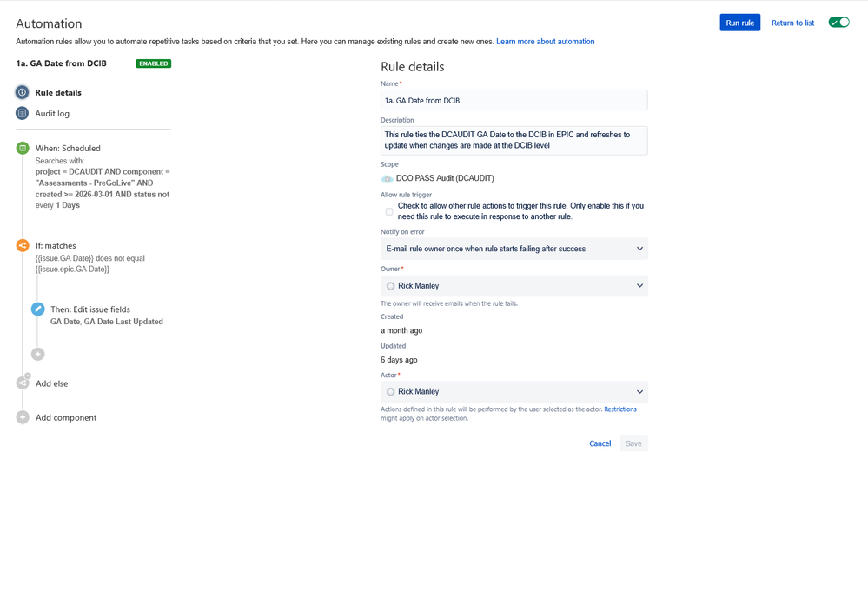This screenshot has height=599, width=868.
Task: Click the Add component label
Action: (x=66, y=418)
